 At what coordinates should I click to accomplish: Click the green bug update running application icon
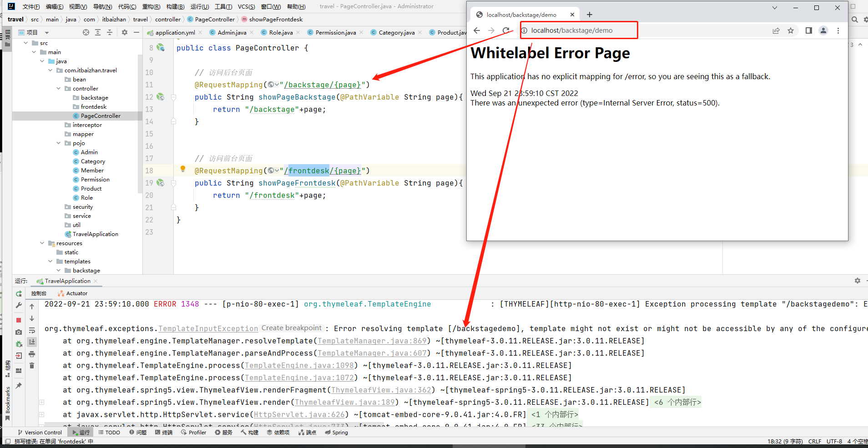(x=19, y=344)
